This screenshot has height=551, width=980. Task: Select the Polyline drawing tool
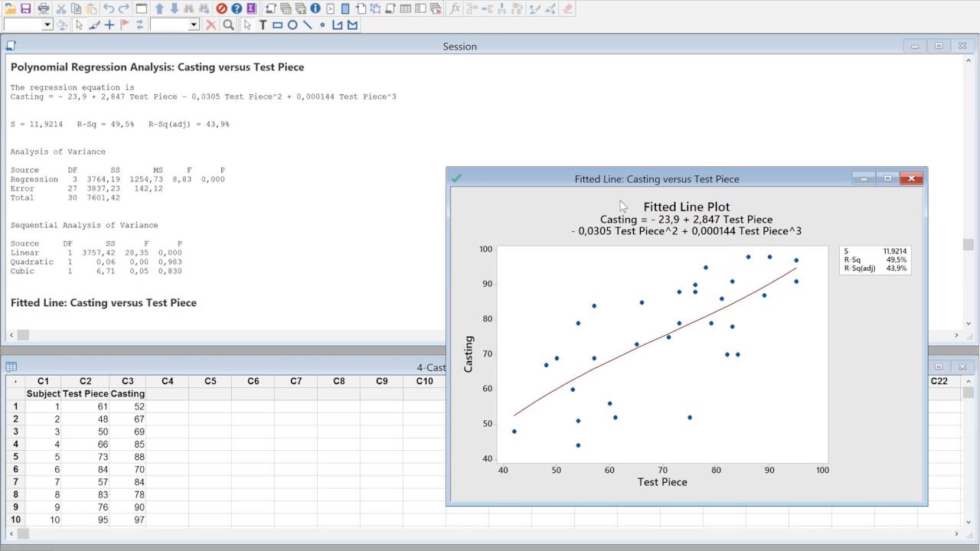(x=337, y=24)
